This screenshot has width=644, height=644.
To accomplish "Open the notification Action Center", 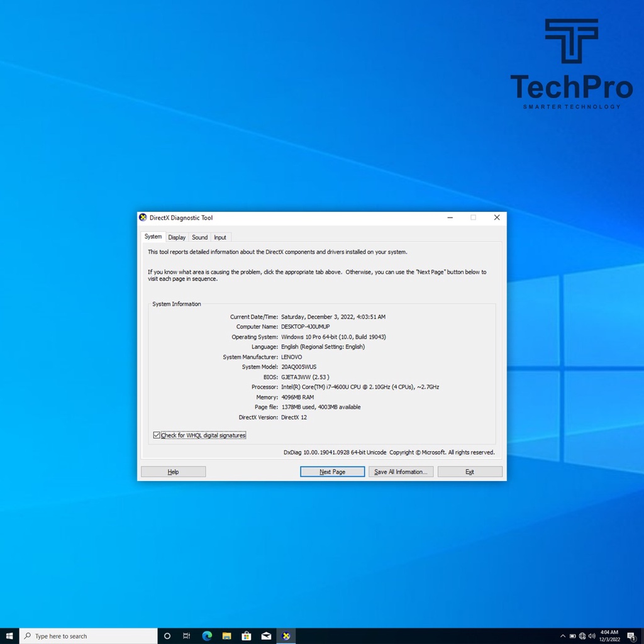I will [x=631, y=636].
